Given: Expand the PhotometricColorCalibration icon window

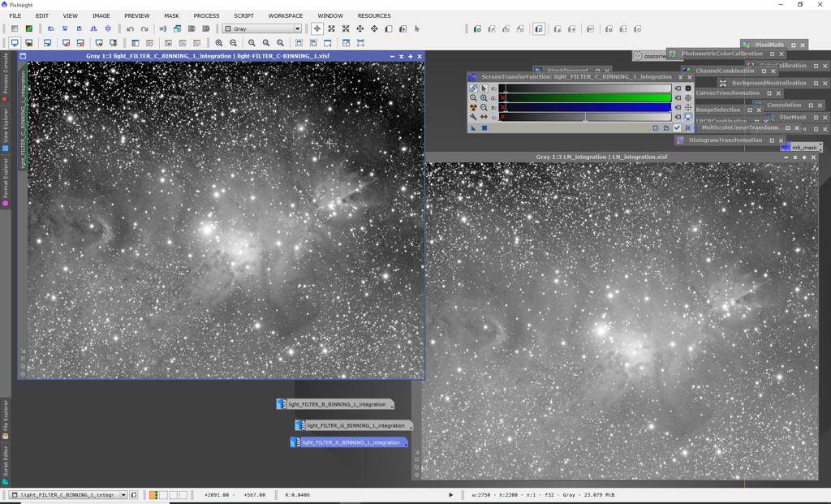Looking at the screenshot, I should (773, 54).
